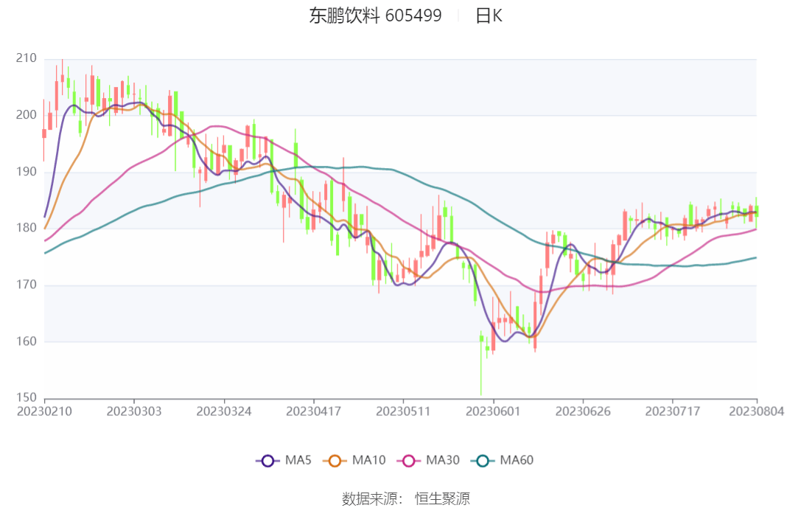Viewport: 812px width, 508px height.
Task: Click the 20230717 x-axis date label
Action: pos(672,411)
